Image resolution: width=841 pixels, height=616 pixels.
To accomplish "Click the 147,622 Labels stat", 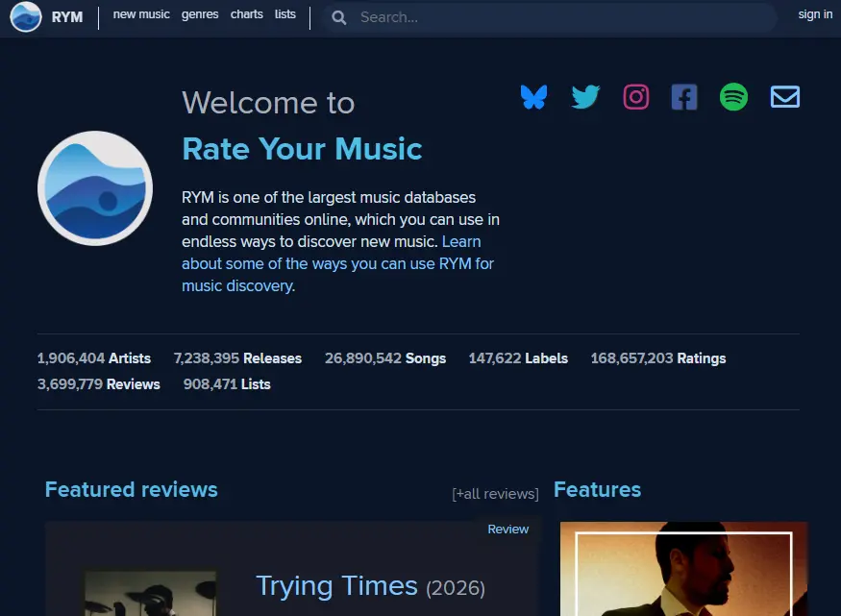I will point(518,358).
